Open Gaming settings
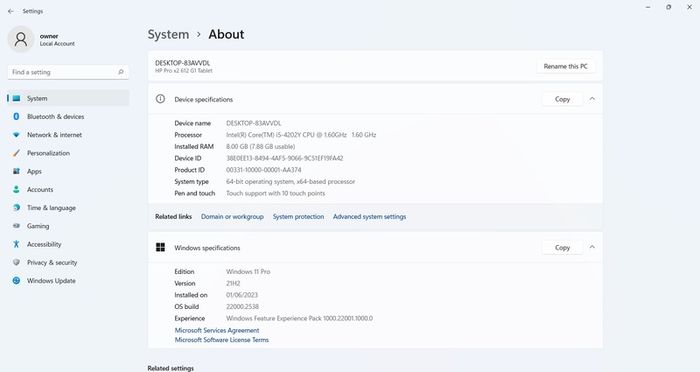The image size is (700, 372). point(68,226)
